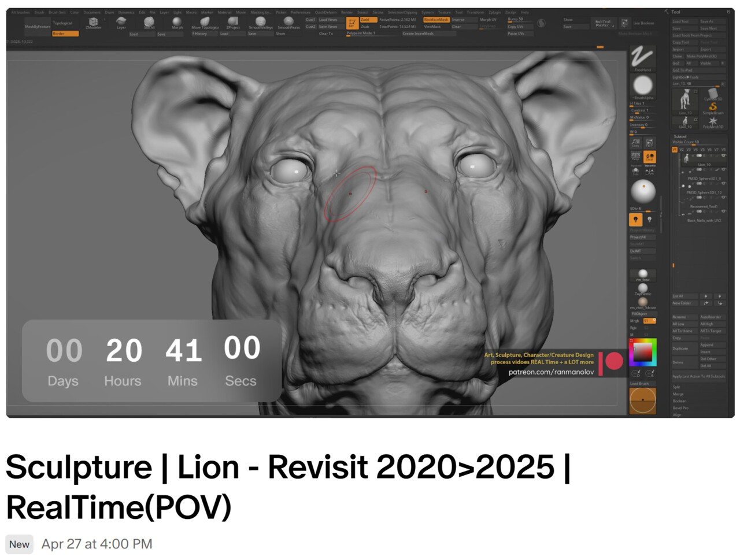Switch to the V2 visibility set
Screen dimensions: 740x560
(681, 150)
